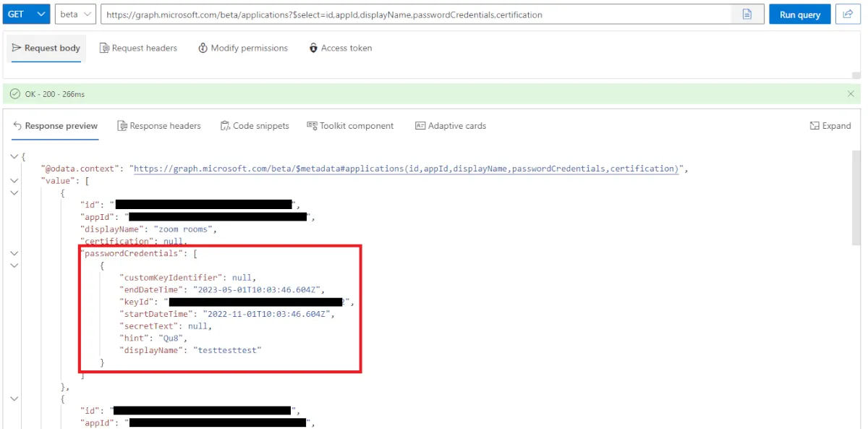Screen dimensions: 868x429
Task: Click the Access token lock icon
Action: 313,48
